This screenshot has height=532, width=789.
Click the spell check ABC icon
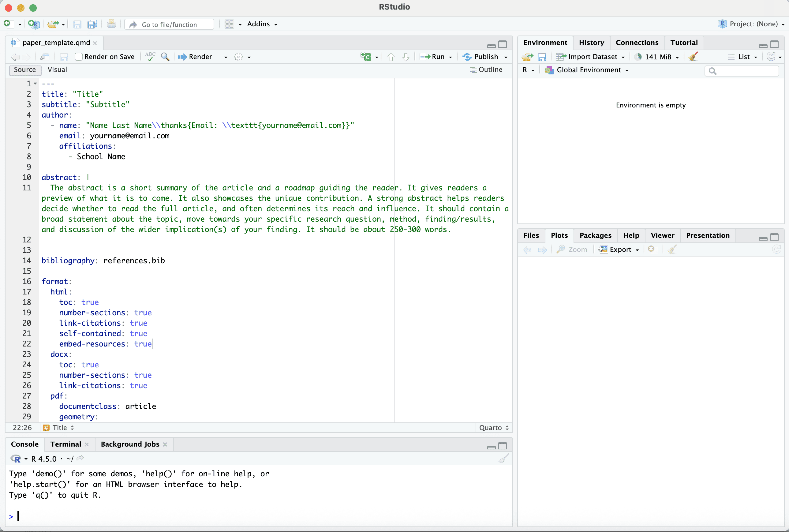click(x=150, y=57)
